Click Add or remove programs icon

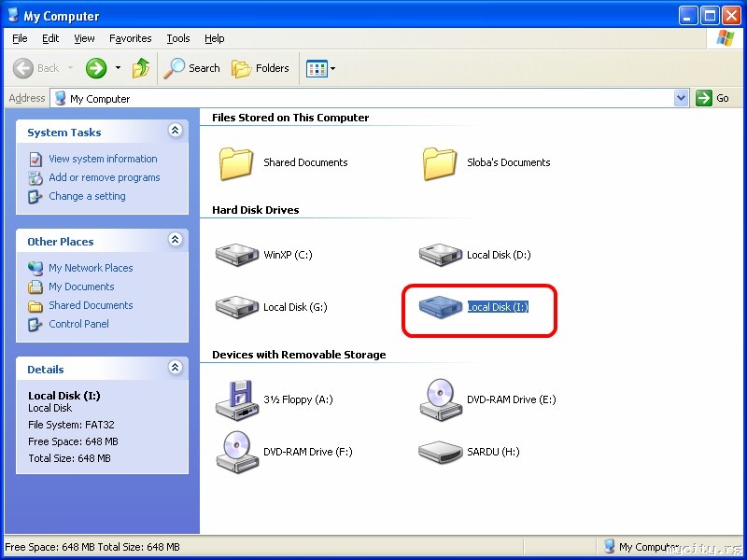point(35,177)
